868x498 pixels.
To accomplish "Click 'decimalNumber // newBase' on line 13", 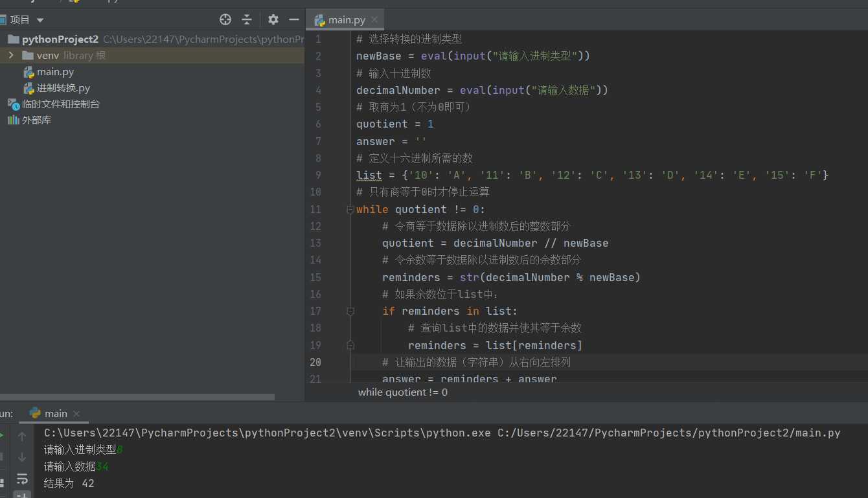I will point(531,243).
